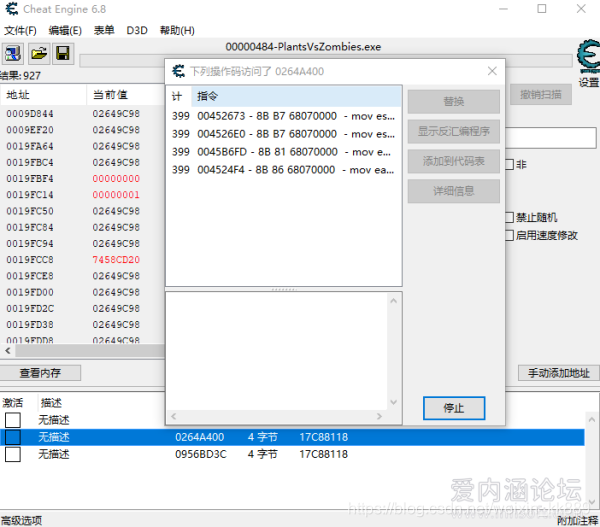Select instruction row 0045B6FD
This screenshot has width=600, height=527.
(x=284, y=152)
